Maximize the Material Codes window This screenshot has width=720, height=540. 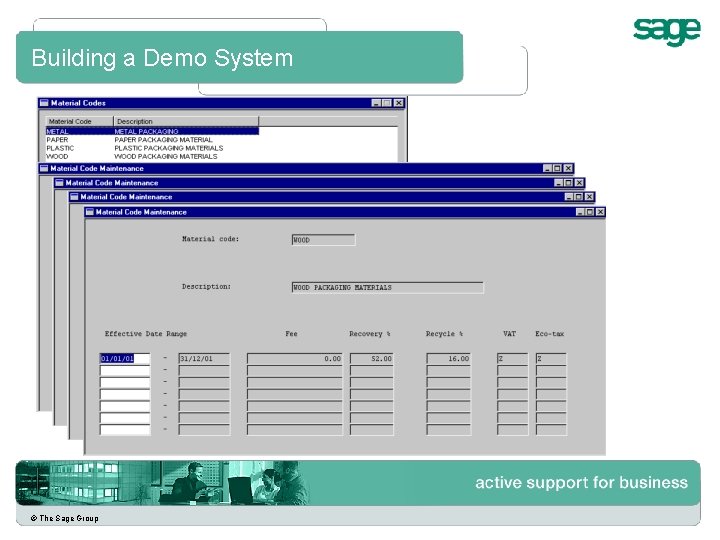tap(387, 103)
